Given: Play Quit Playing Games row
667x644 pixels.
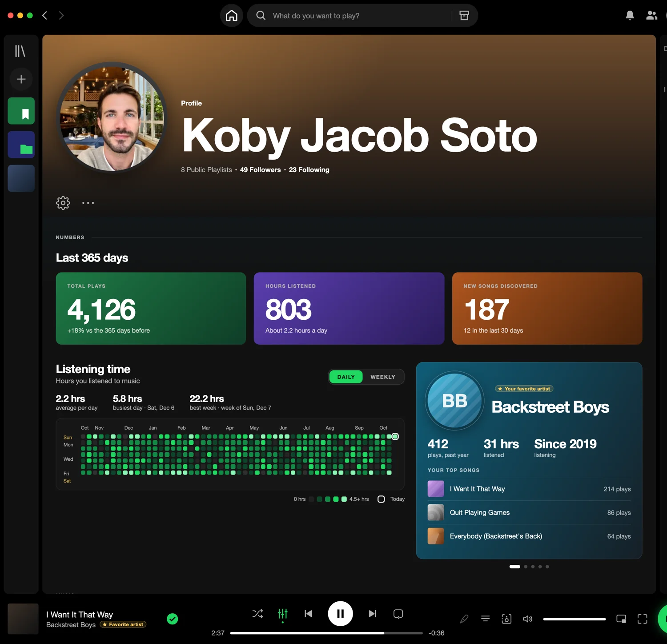Looking at the screenshot, I should click(529, 512).
